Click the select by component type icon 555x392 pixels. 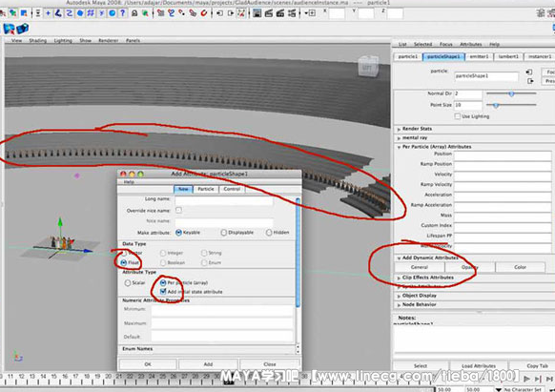(24, 13)
